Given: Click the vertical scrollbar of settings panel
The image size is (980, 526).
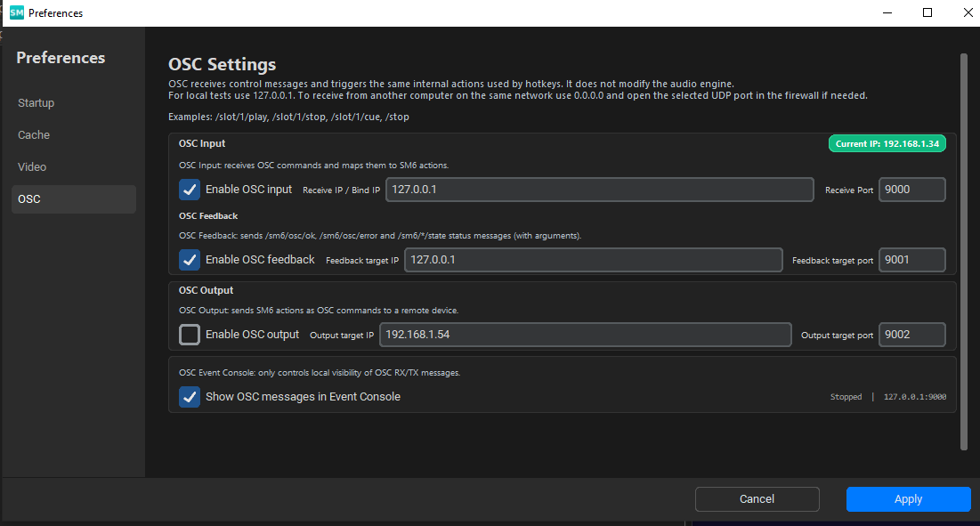Looking at the screenshot, I should click(963, 252).
